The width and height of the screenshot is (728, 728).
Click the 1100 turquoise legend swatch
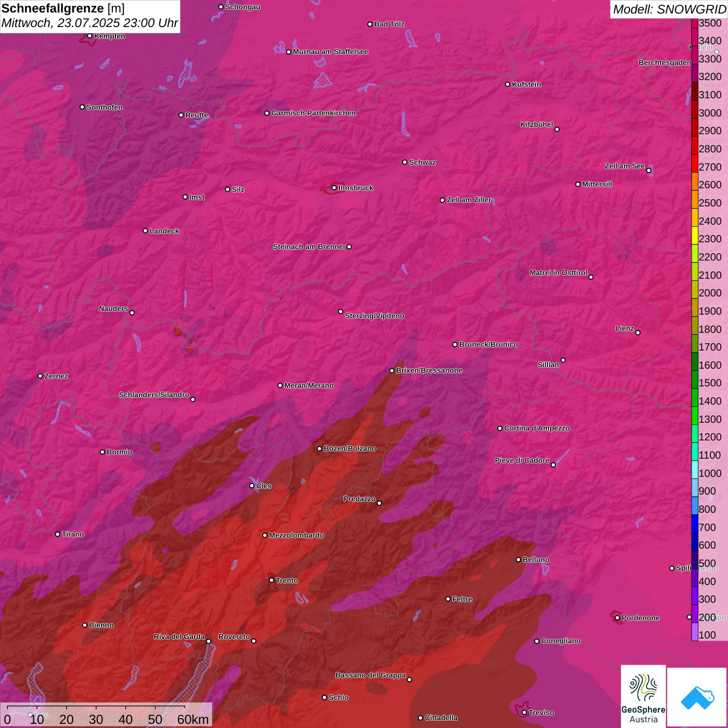(x=695, y=452)
